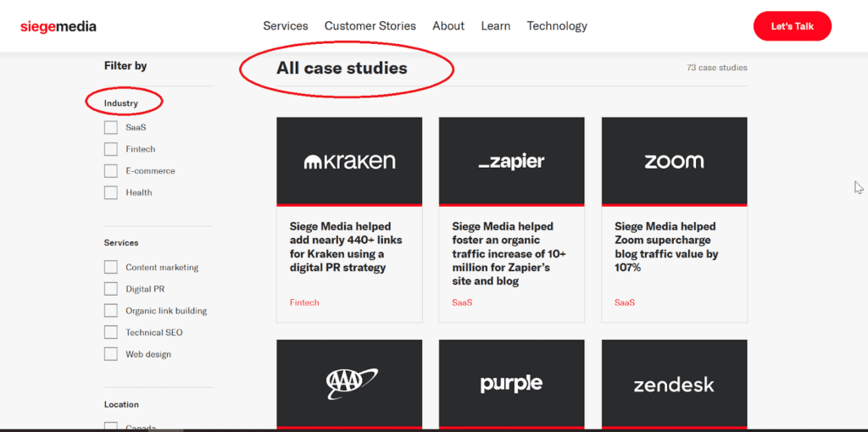Click the Let's Talk button
Screen dimensions: 868x432
(x=793, y=26)
